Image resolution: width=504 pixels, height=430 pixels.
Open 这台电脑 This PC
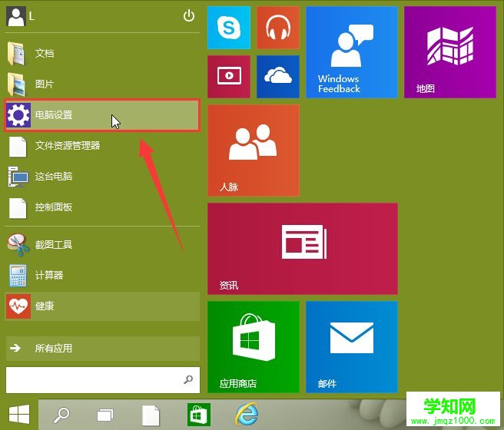point(102,177)
